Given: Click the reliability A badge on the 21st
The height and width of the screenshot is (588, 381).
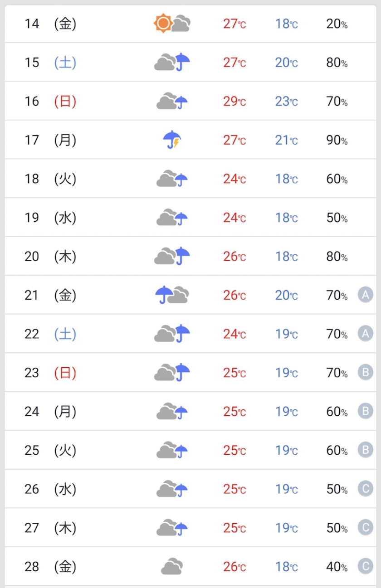Looking at the screenshot, I should (x=365, y=295).
